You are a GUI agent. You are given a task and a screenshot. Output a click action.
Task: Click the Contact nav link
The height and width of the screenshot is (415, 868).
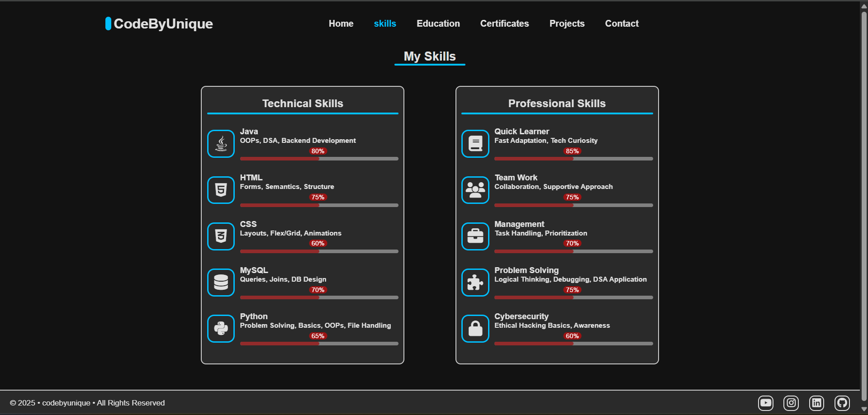(621, 24)
